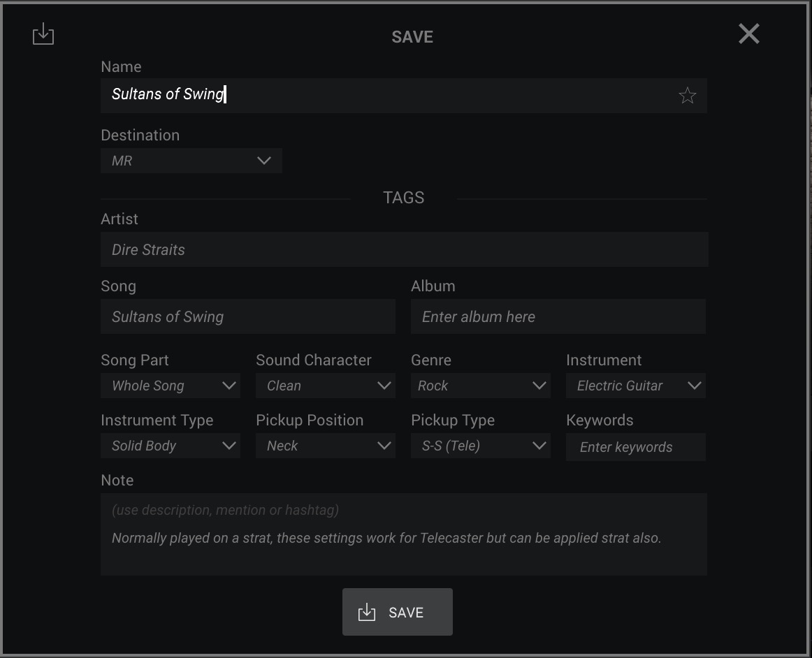This screenshot has height=658, width=812.
Task: Click the Note text area
Action: point(403,534)
